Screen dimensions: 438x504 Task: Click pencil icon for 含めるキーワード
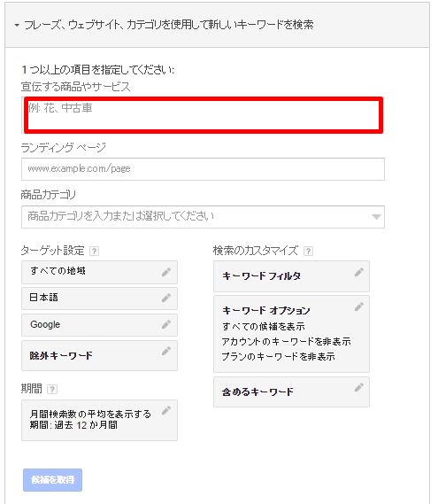pos(359,387)
